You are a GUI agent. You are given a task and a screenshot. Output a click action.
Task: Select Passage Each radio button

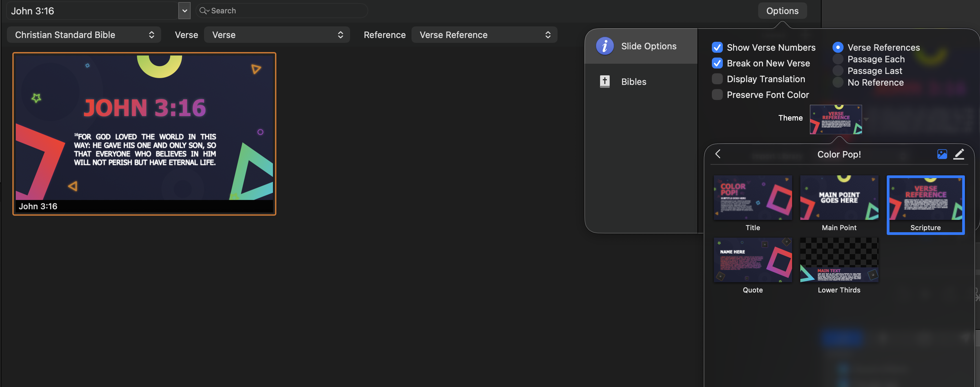tap(838, 59)
